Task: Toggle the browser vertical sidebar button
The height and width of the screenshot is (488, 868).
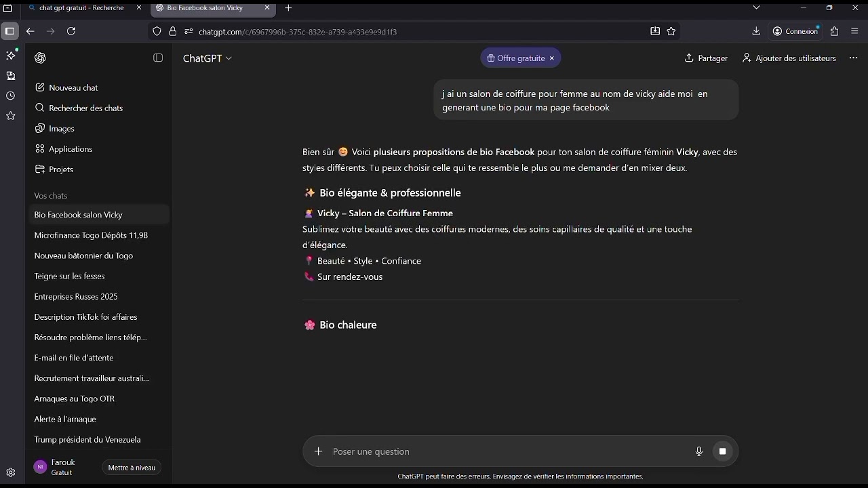Action: pyautogui.click(x=9, y=31)
